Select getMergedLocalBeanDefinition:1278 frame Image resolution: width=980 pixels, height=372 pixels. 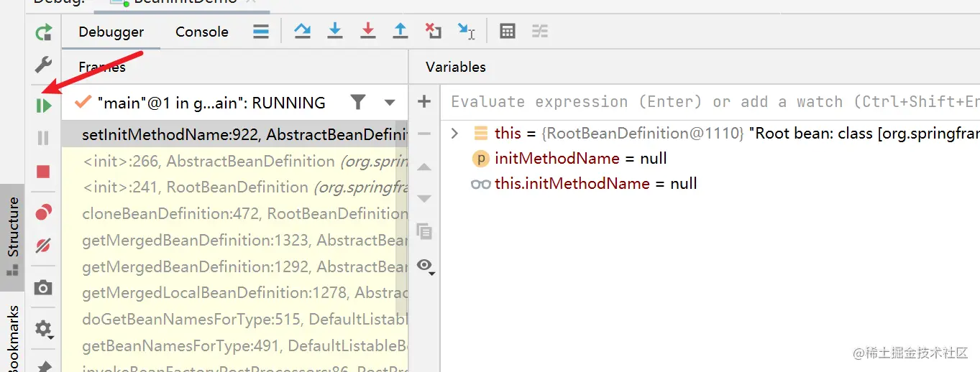(235, 292)
